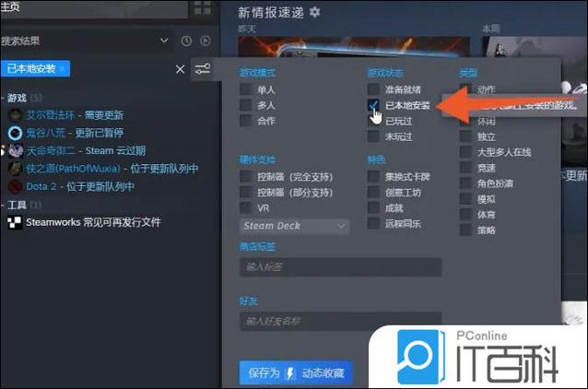The height and width of the screenshot is (389, 588).
Task: Remove the 已本地安装 filter tag
Action: click(63, 68)
